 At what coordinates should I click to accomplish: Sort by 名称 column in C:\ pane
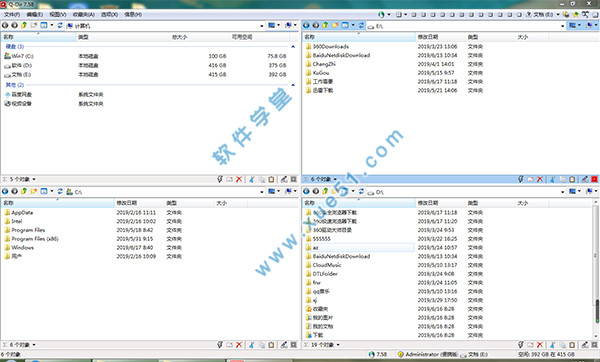click(x=8, y=203)
